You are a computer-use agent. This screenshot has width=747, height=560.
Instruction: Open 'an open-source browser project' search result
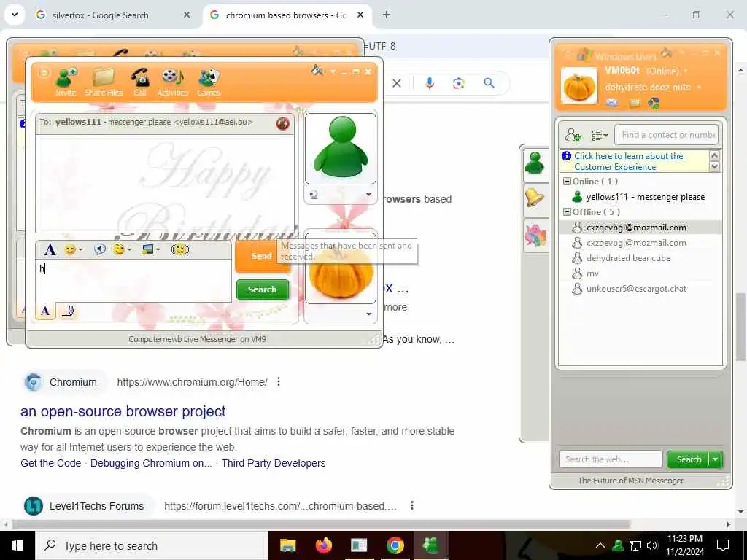coord(123,411)
